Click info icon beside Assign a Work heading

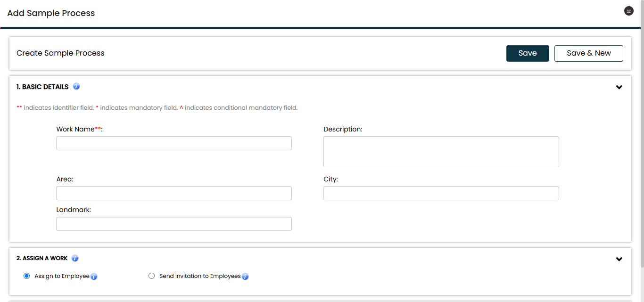pyautogui.click(x=75, y=258)
